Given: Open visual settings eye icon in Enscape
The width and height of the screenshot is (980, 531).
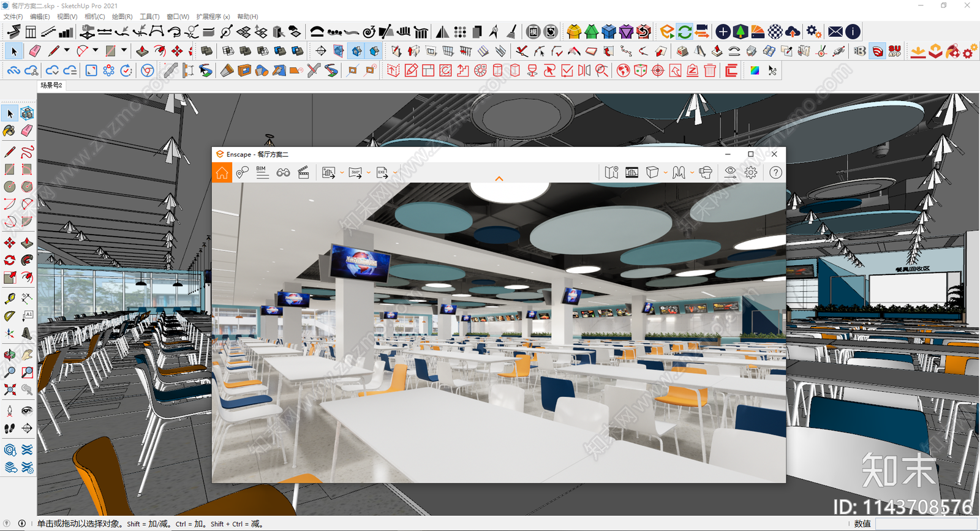Looking at the screenshot, I should (730, 173).
